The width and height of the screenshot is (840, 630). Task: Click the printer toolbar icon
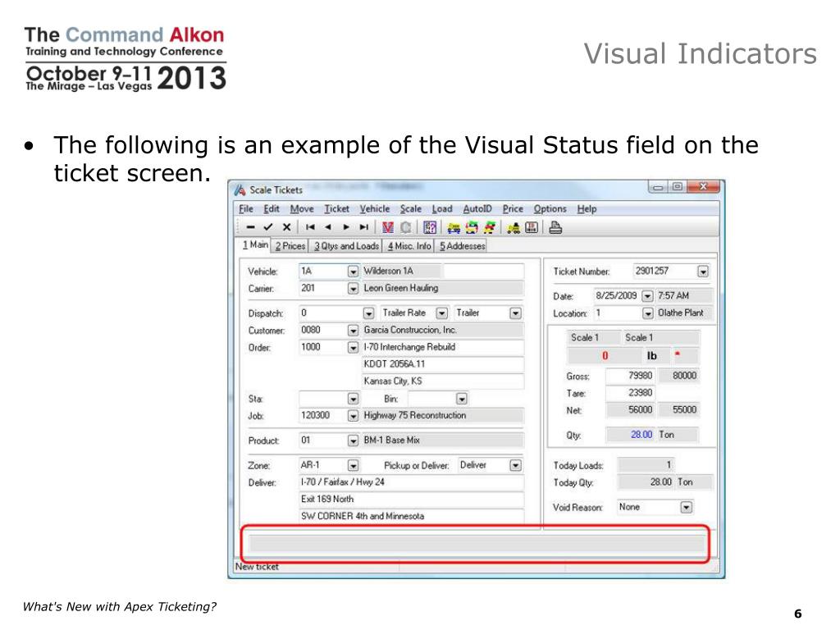555,228
